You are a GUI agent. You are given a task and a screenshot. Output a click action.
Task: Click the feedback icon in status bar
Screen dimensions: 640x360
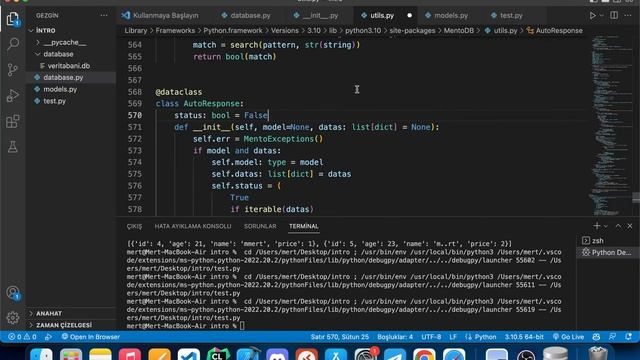[612, 337]
